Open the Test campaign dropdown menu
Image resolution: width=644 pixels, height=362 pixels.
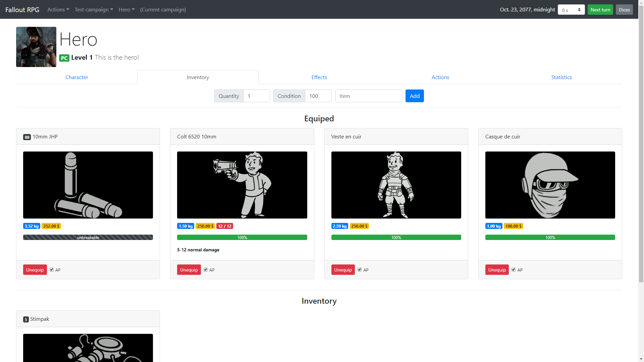(94, 9)
